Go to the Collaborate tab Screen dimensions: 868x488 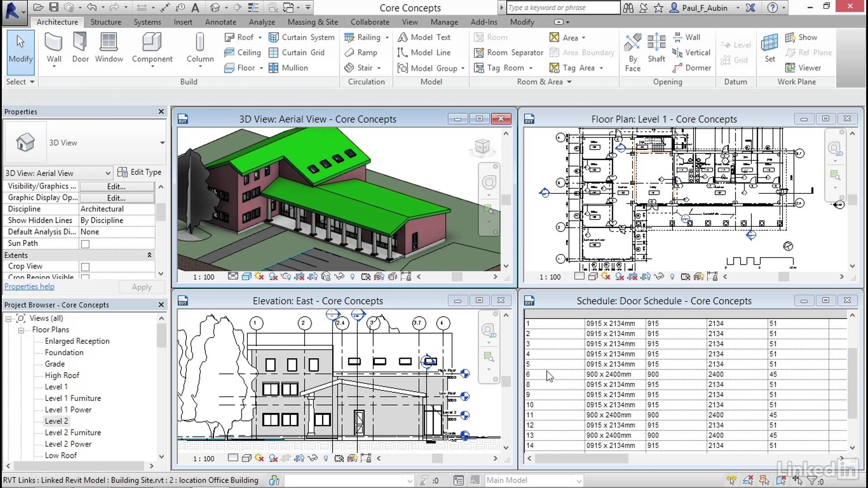[370, 22]
